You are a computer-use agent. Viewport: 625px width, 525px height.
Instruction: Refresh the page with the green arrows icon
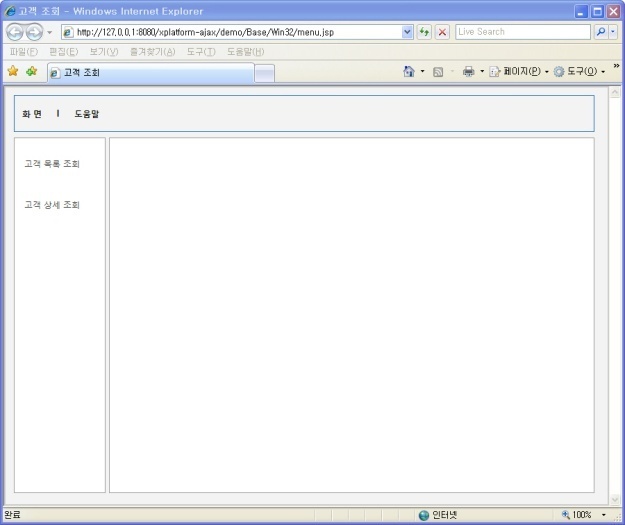(425, 32)
